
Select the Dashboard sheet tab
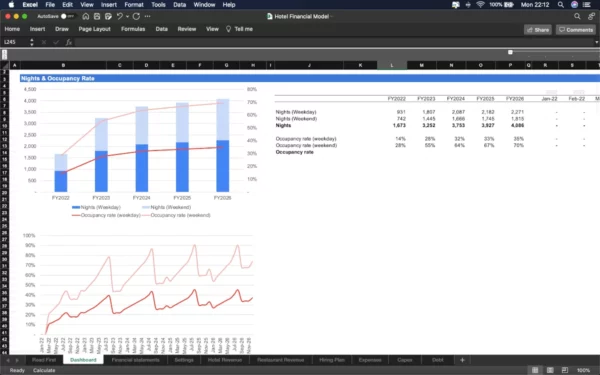click(83, 360)
